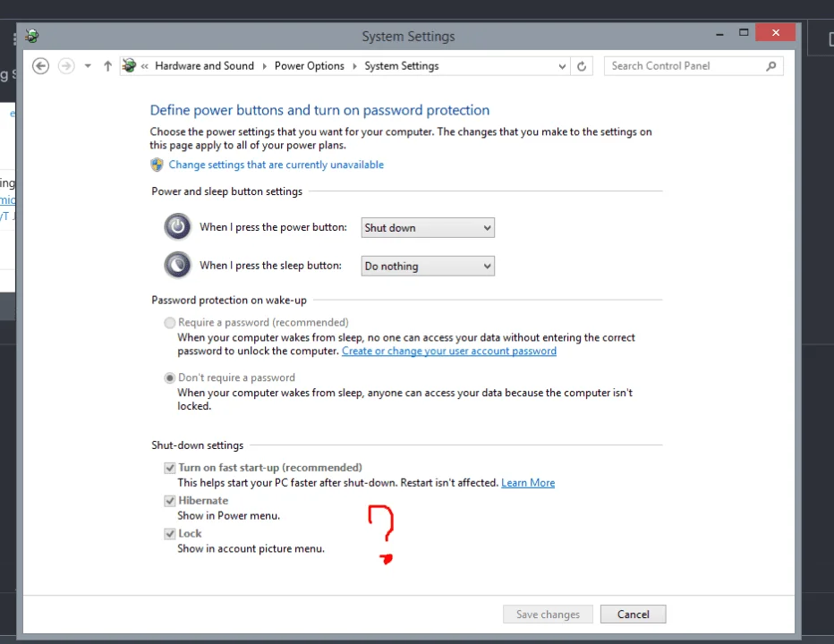Click the sleep button moon icon
Image resolution: width=834 pixels, height=644 pixels.
point(178,265)
